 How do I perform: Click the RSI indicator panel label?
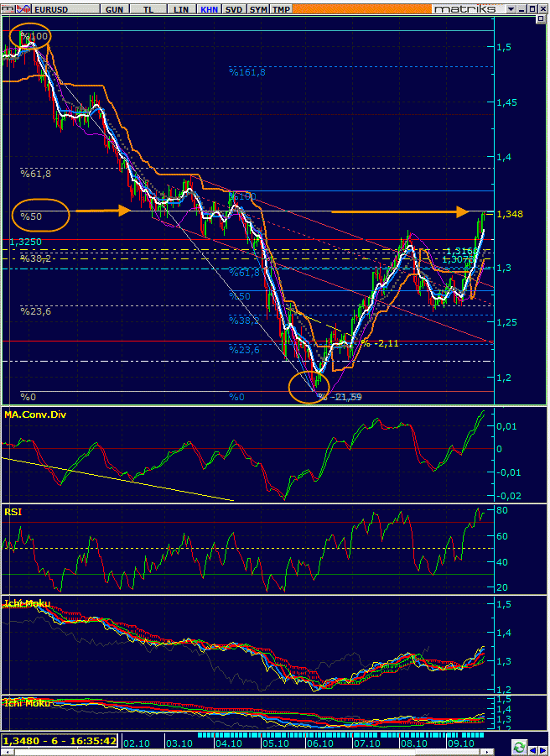[13, 511]
